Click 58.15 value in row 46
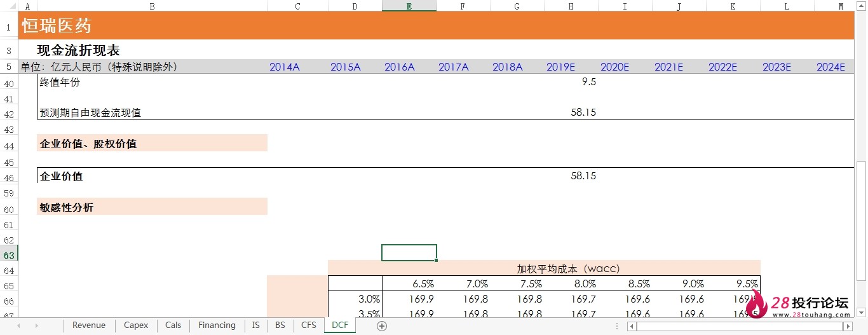The image size is (868, 335). point(583,175)
